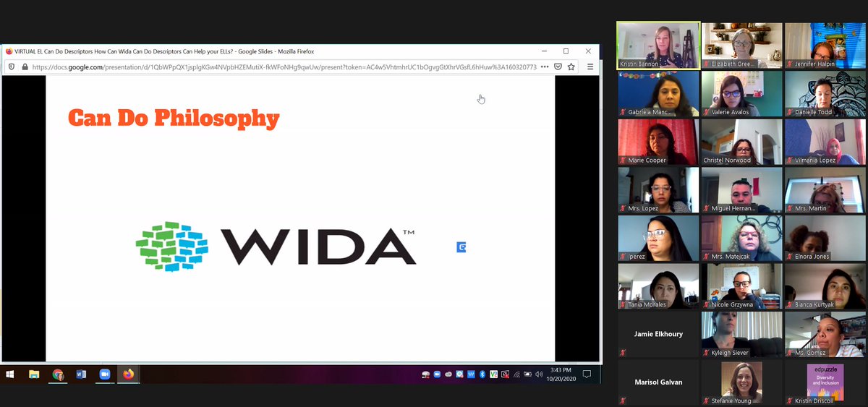Viewport: 868px width, 407px height.
Task: Select Jennifer Halpin's video tile
Action: coord(825,46)
